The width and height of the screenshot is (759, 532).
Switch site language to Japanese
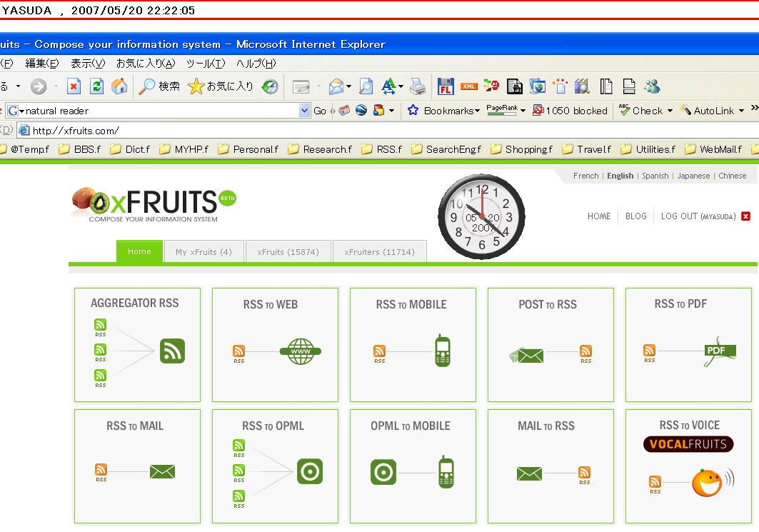(693, 176)
